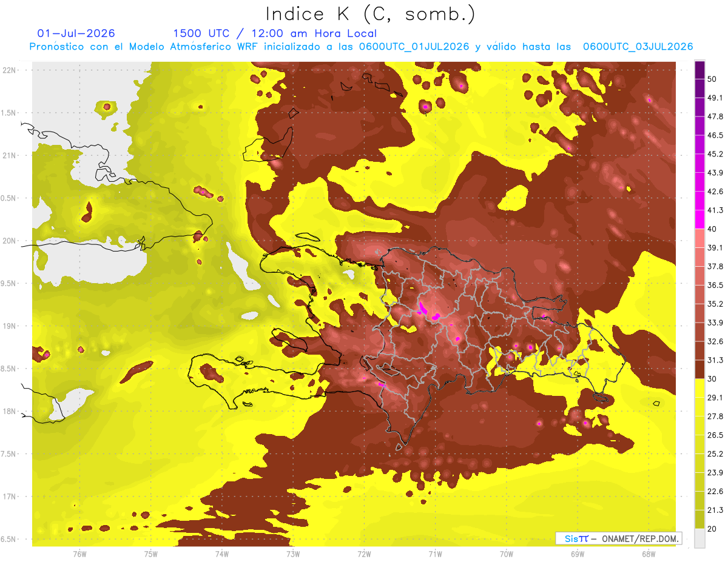Select the legend value "41.3"
Viewport: 728px width, 562px height.
tap(715, 210)
